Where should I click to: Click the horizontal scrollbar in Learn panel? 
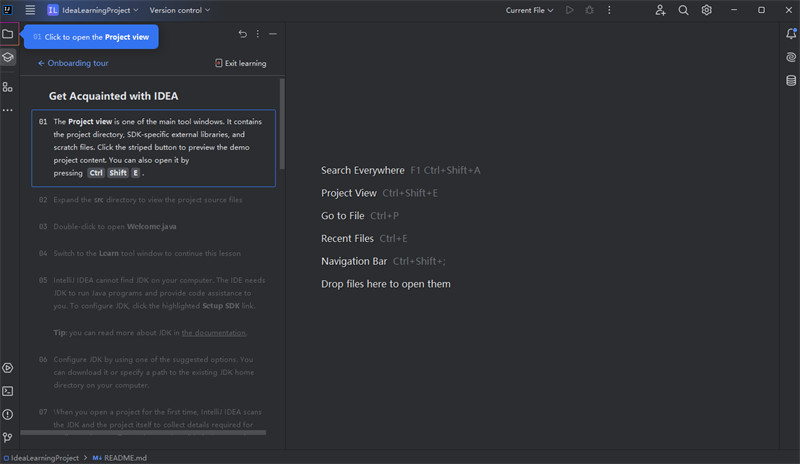[143, 432]
